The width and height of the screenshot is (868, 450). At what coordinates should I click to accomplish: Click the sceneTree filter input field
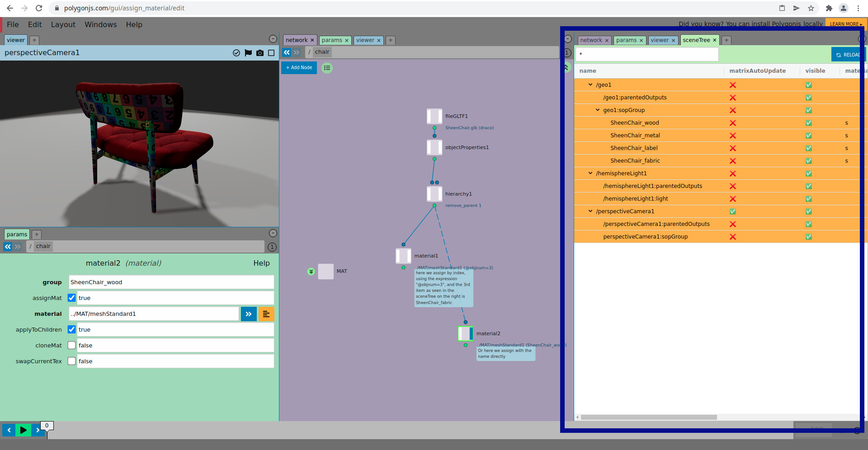click(x=647, y=54)
